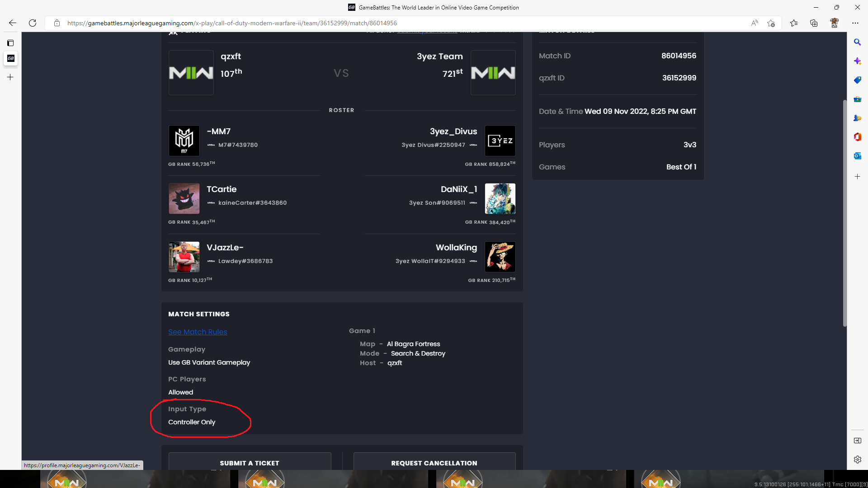Add this page to favorites
868x488 pixels.
pyautogui.click(x=771, y=23)
